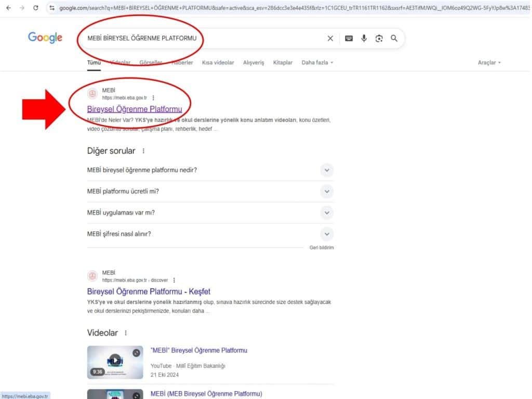Open three-dot menu beside Videolar heading

[126, 333]
